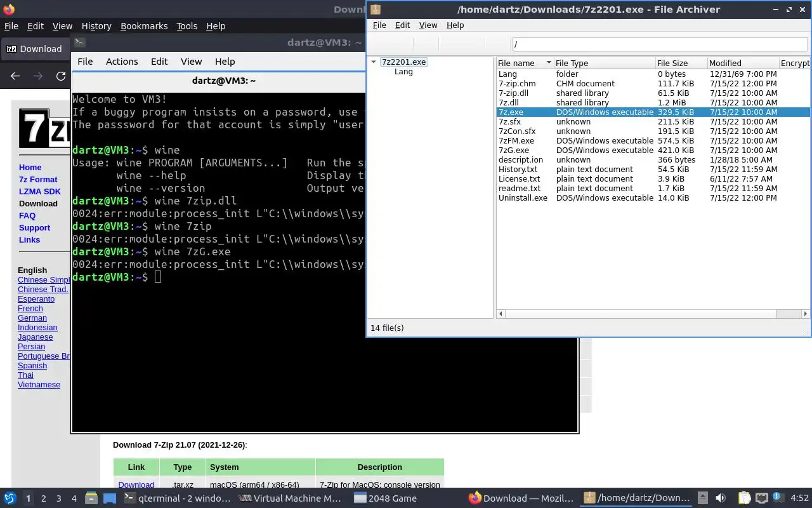Select the Lang folder row in file list
Viewport: 812px width, 508px height.
click(653, 74)
